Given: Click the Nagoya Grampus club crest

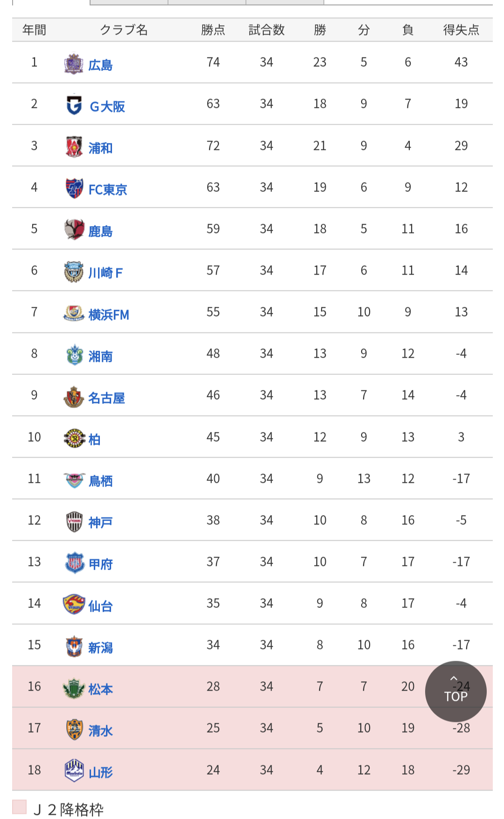Looking at the screenshot, I should [x=74, y=396].
